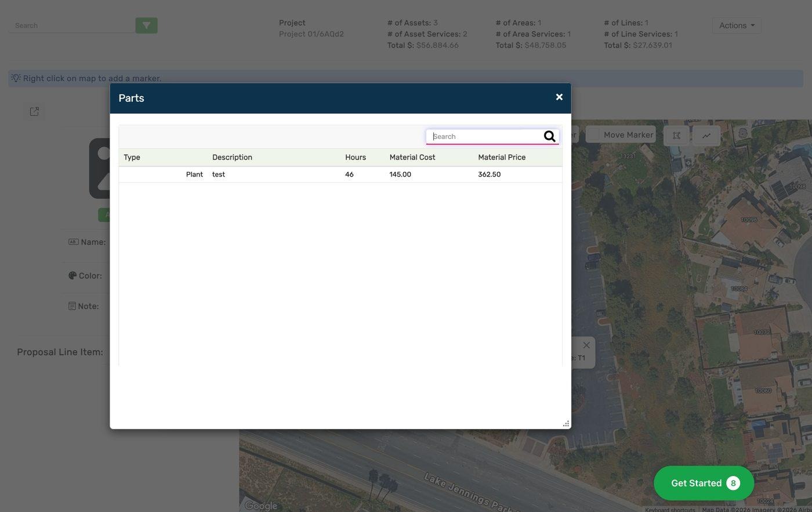Select the polyline drawing tool

(706, 135)
